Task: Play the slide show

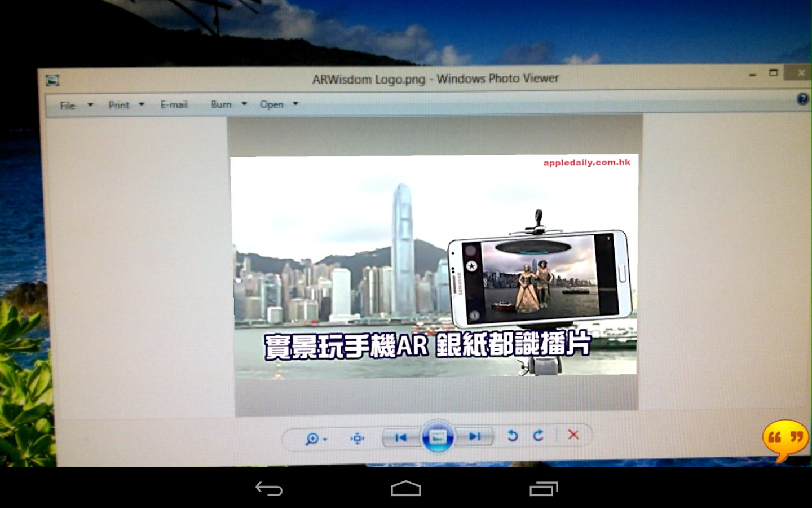Action: point(438,437)
